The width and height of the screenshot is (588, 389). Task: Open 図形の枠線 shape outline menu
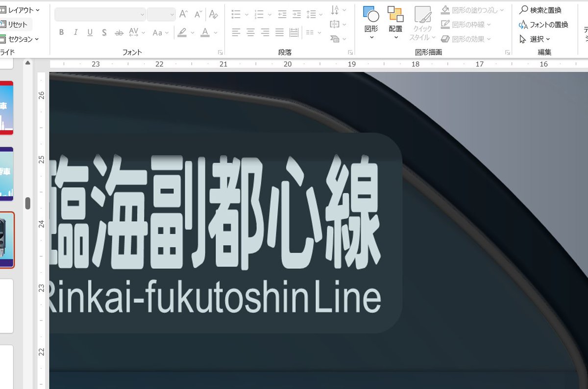(x=465, y=24)
